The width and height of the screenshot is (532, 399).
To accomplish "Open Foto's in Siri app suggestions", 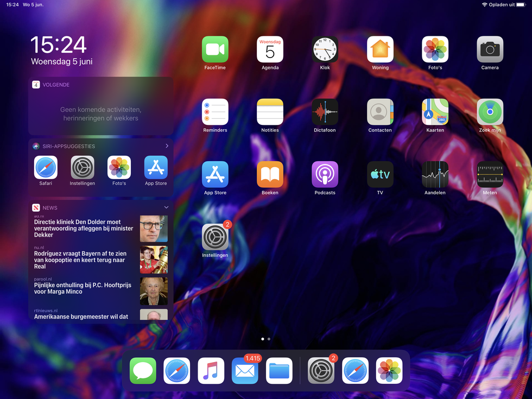I will coord(119,167).
